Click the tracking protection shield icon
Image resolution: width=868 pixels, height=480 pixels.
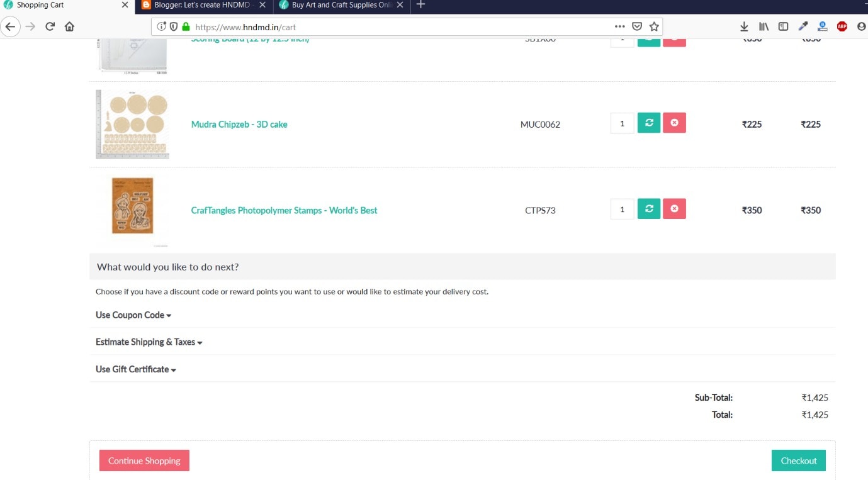174,26
